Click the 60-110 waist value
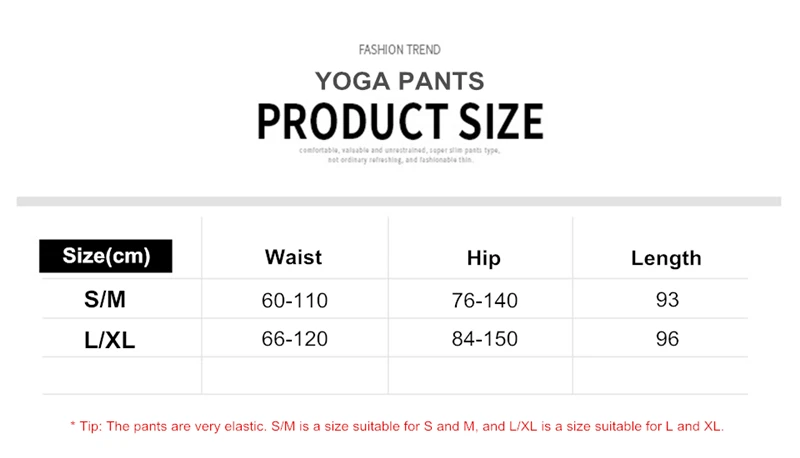Image resolution: width=800 pixels, height=458 pixels. (294, 300)
